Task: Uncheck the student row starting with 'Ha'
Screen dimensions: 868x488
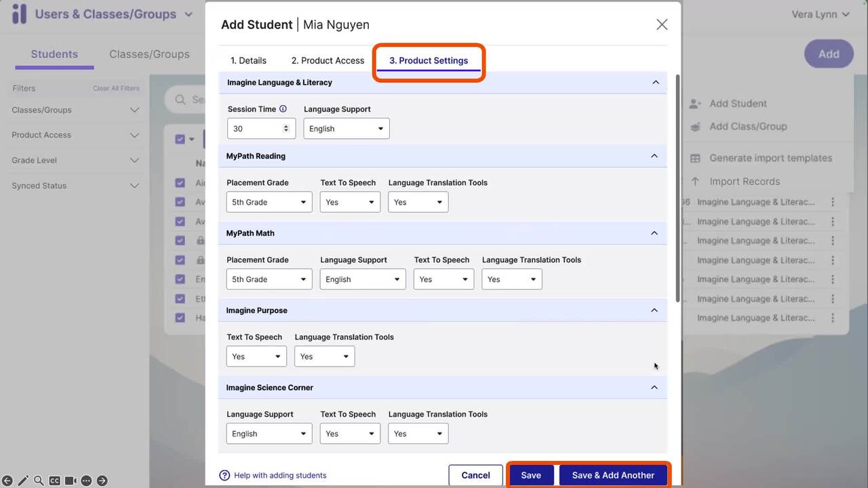Action: pyautogui.click(x=180, y=318)
